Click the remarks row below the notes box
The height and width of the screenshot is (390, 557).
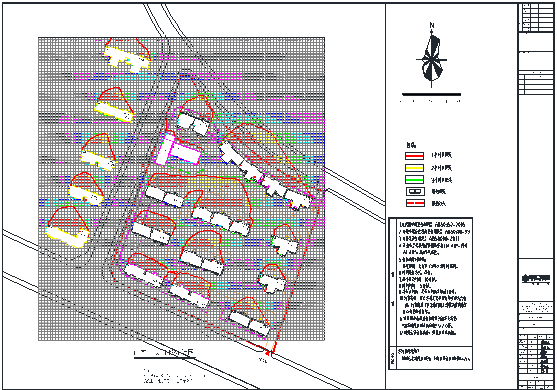431,358
